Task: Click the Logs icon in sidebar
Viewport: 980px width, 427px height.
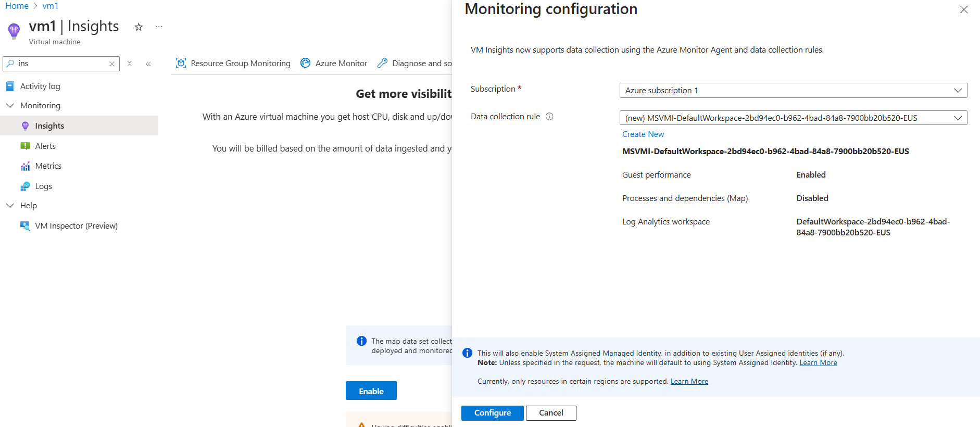Action: pos(25,186)
